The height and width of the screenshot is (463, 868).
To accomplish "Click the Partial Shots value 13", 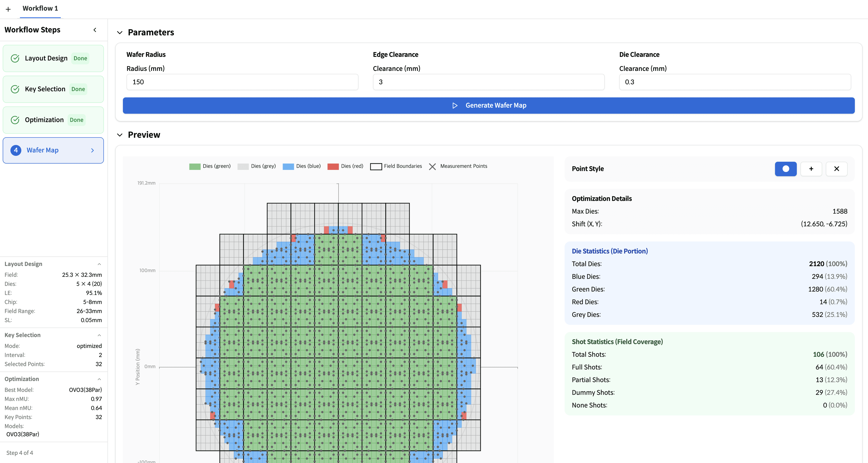I will pos(819,380).
